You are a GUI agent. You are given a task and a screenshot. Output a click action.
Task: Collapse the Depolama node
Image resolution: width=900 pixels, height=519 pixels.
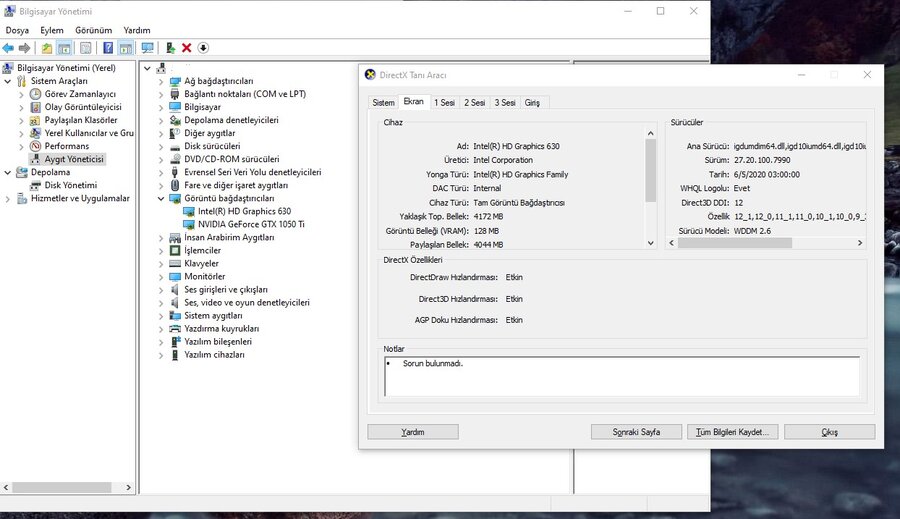tap(7, 172)
